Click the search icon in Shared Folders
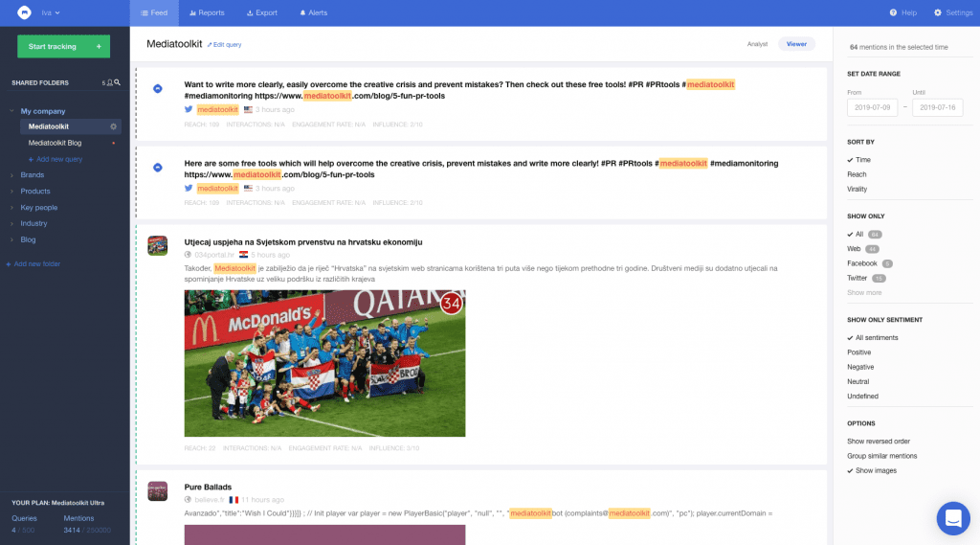Screen dimensions: 980x545 point(117,82)
